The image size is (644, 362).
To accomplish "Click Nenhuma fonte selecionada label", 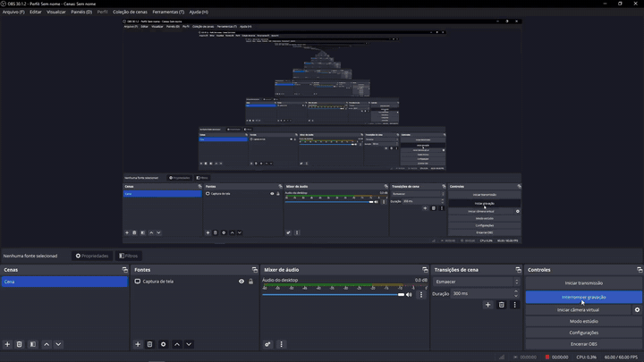I will [30, 256].
